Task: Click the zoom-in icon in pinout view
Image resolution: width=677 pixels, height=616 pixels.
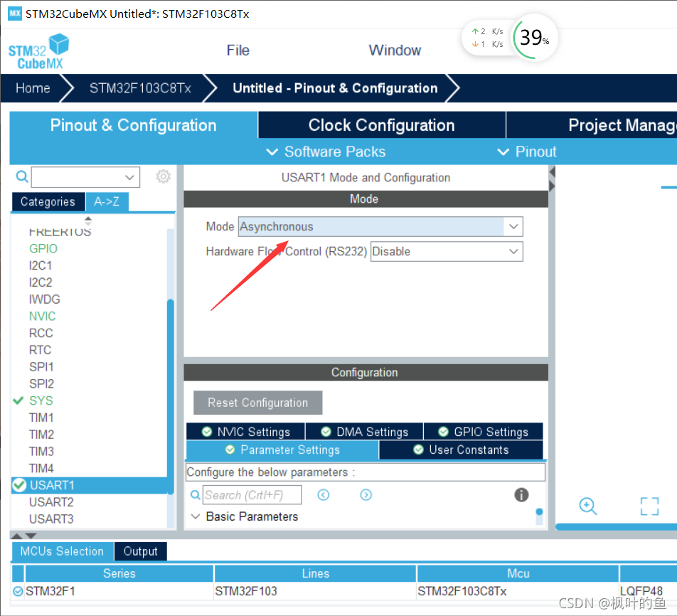Action: pyautogui.click(x=588, y=506)
